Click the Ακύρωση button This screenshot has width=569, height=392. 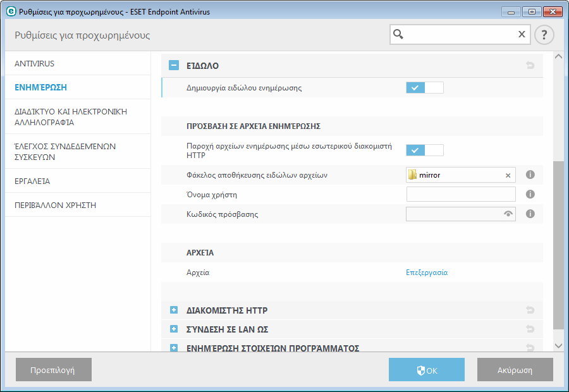point(515,369)
